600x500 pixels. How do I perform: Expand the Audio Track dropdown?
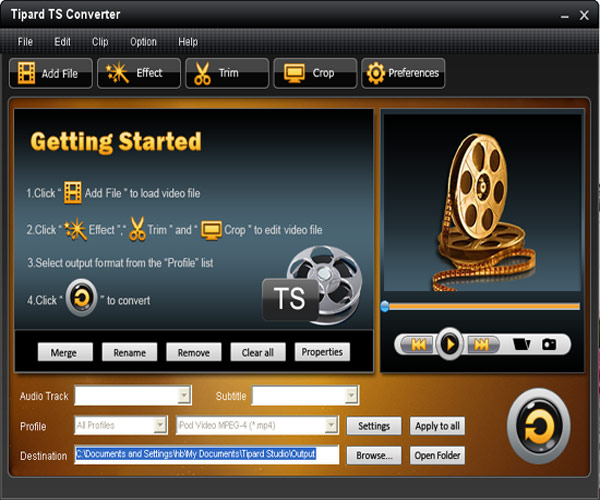[x=184, y=396]
